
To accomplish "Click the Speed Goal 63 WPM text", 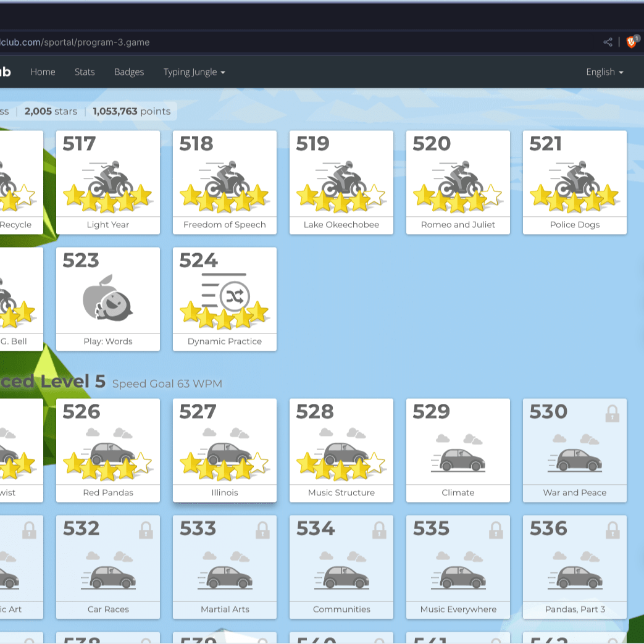I will coord(167,383).
